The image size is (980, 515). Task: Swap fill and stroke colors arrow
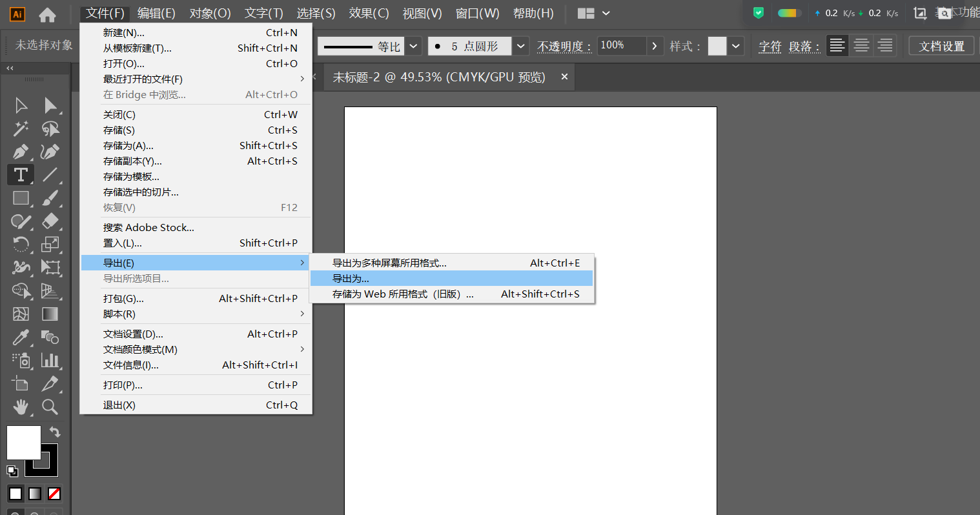(54, 432)
